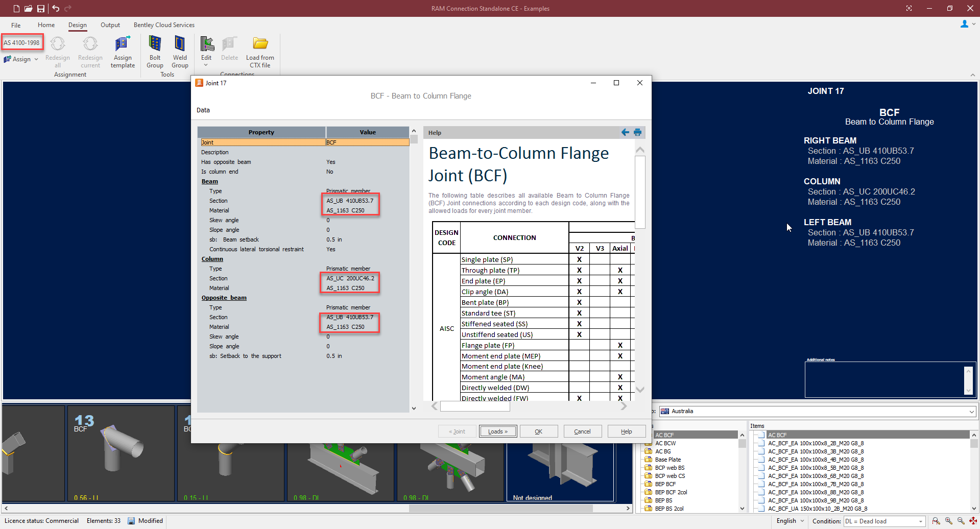This screenshot has height=529, width=980.
Task: Open the Bolt Group tool
Action: pos(155,52)
